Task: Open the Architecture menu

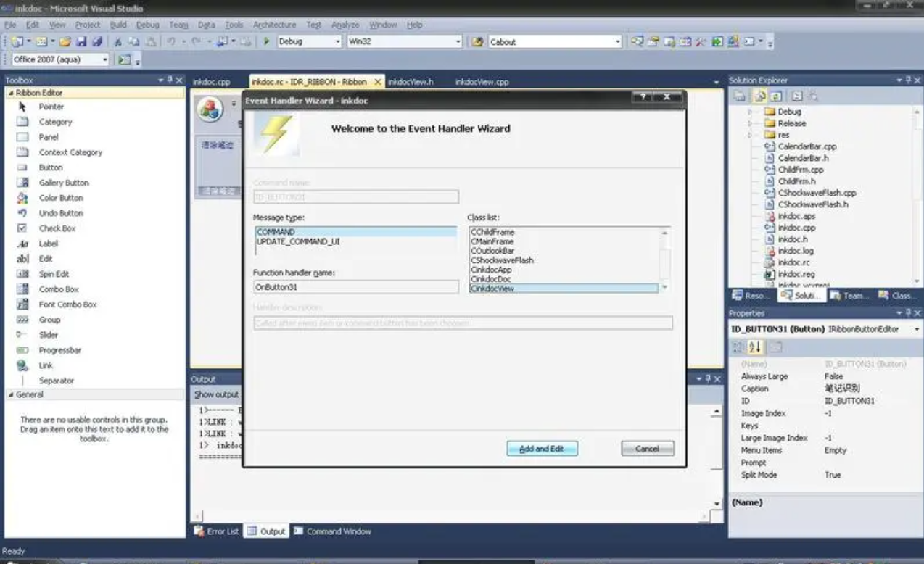Action: coord(275,25)
